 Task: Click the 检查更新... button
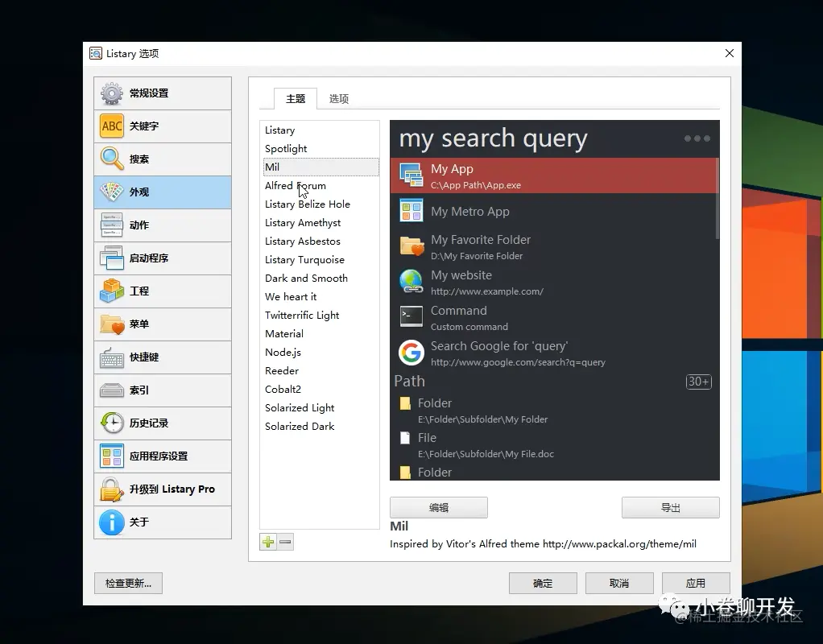128,583
